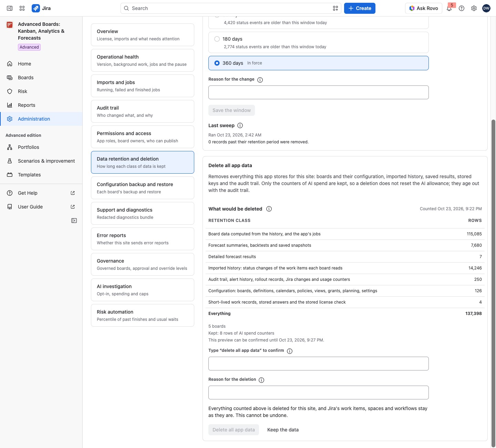Open Scenarios & improvement page
496x448 pixels.
pyautogui.click(x=41, y=161)
